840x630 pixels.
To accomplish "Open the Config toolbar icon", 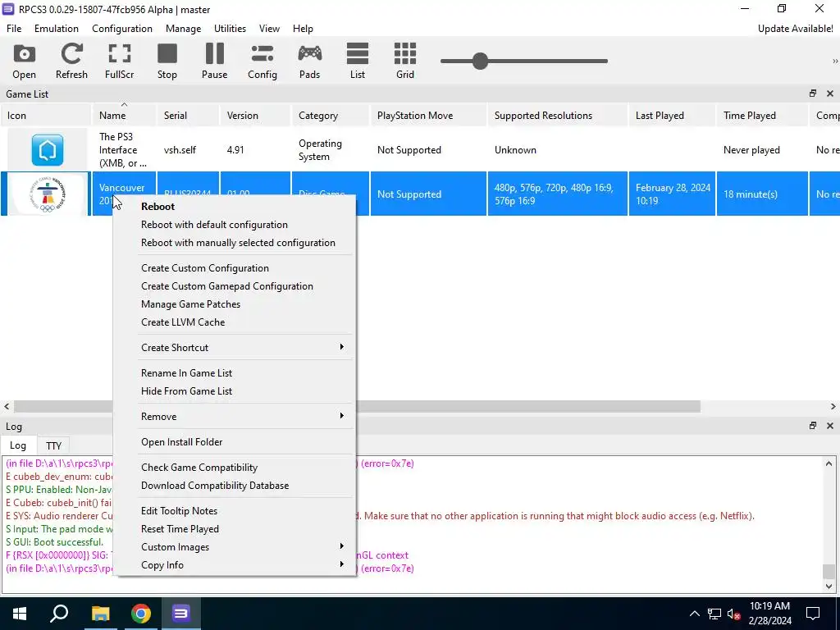I will (262, 61).
